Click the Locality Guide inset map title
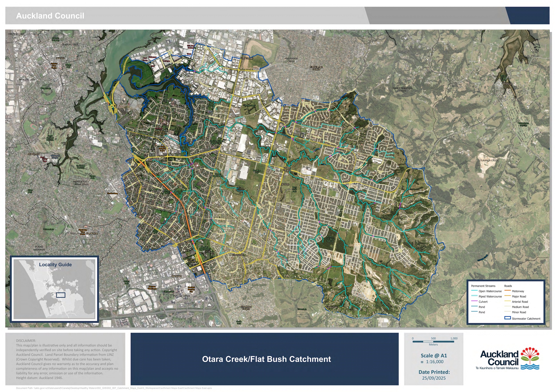Image resolution: width=555 pixels, height=392 pixels. (55, 265)
